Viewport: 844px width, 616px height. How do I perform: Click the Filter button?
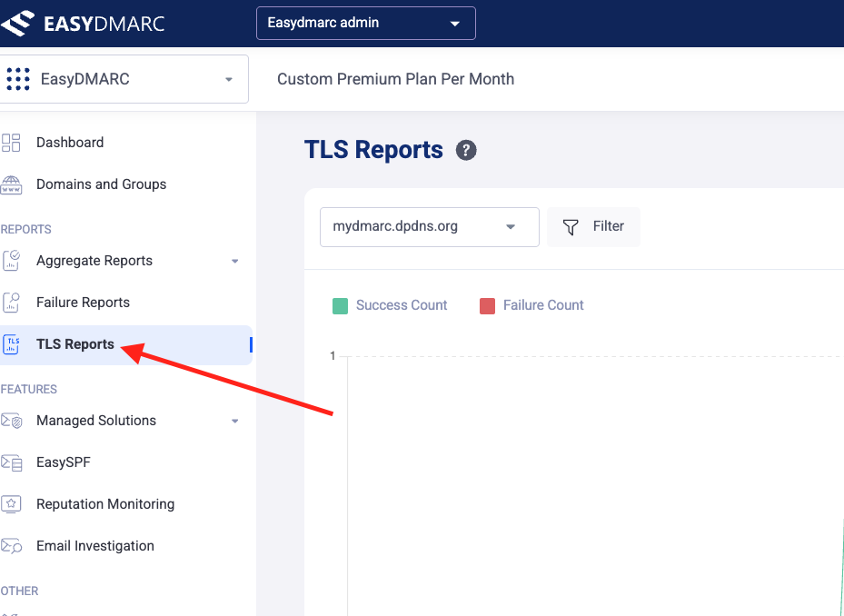[593, 227]
